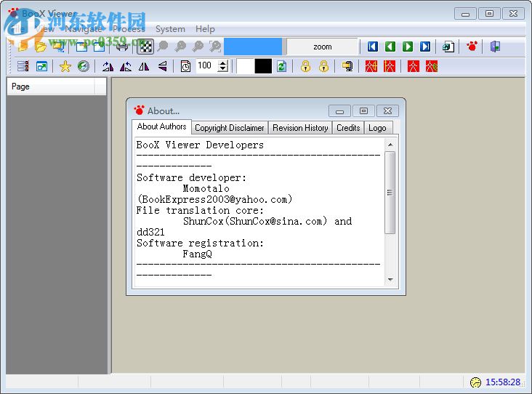Click About text scrollbar up arrow
Image resolution: width=532 pixels, height=394 pixels.
pyautogui.click(x=390, y=145)
